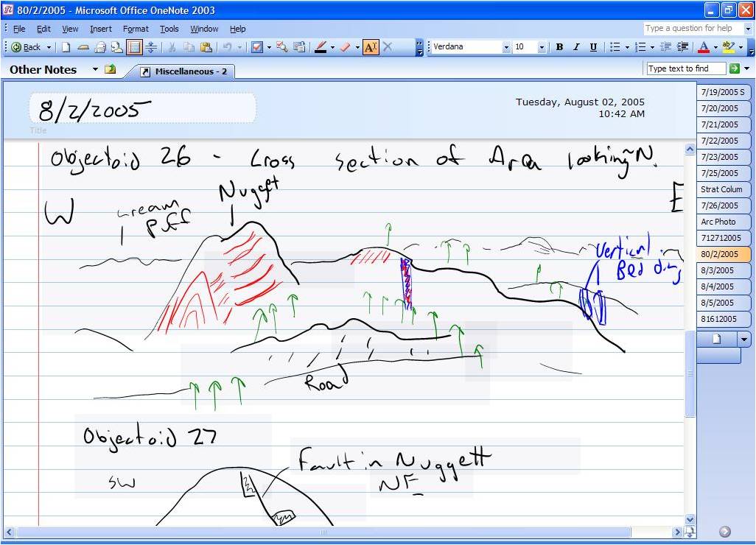
Task: Select the Pen tool
Action: (x=321, y=47)
